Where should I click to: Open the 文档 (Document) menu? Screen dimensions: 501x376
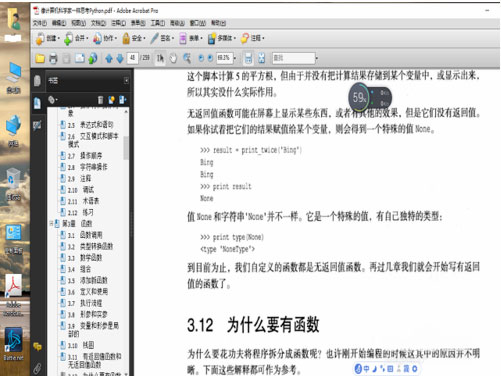tap(98, 23)
